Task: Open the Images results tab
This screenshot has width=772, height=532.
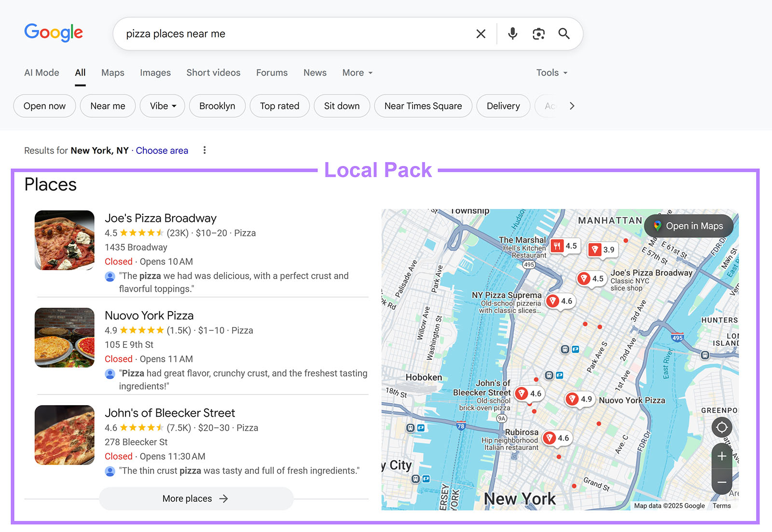Action: click(155, 73)
